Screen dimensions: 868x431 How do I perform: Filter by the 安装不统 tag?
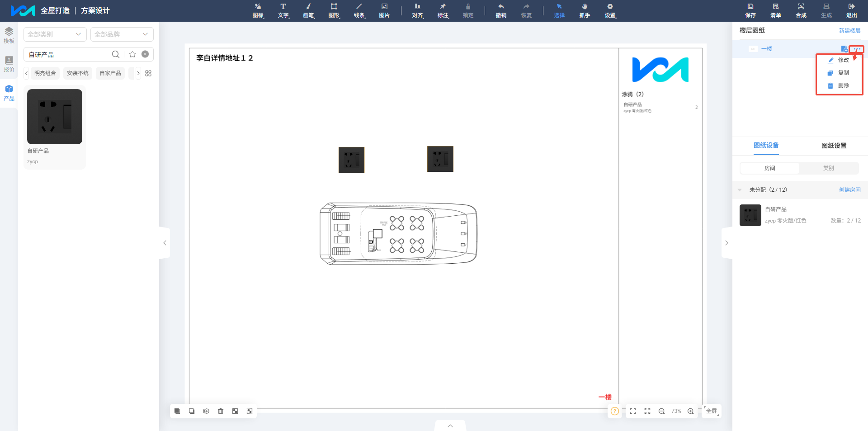point(78,73)
